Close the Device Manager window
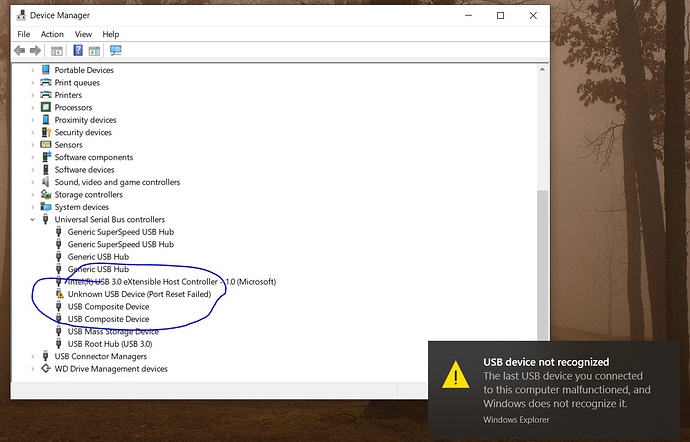Screen dimensions: 690x442 (533, 15)
